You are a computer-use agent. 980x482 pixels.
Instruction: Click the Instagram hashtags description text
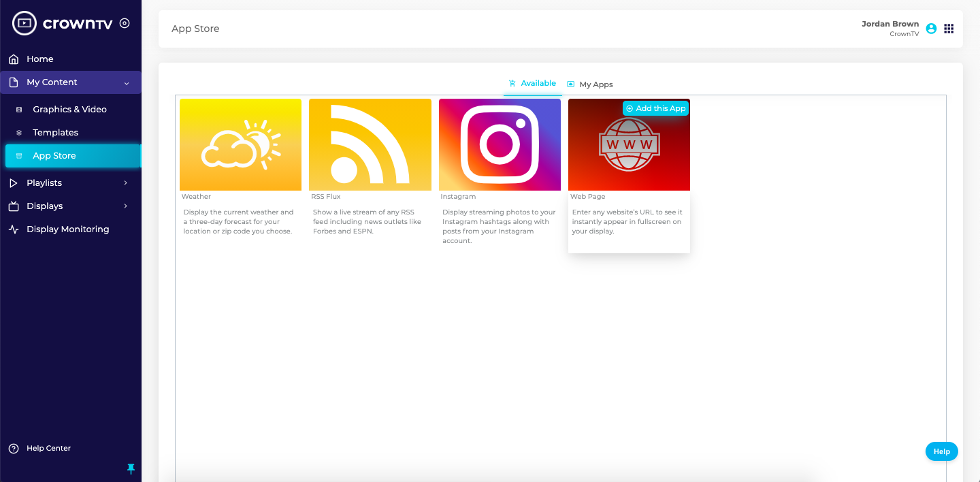click(499, 227)
